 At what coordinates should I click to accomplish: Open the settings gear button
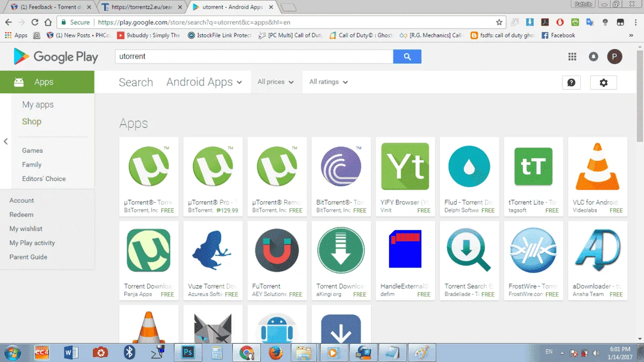(x=604, y=83)
